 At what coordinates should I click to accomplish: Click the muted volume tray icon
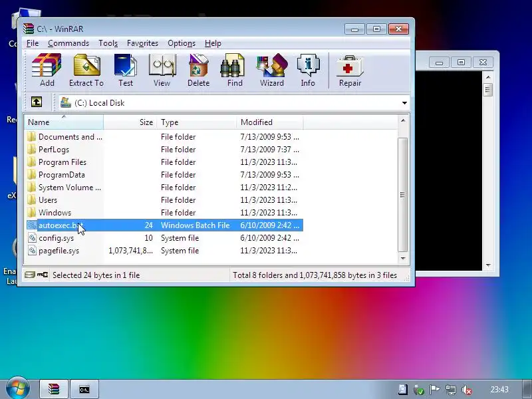467,390
